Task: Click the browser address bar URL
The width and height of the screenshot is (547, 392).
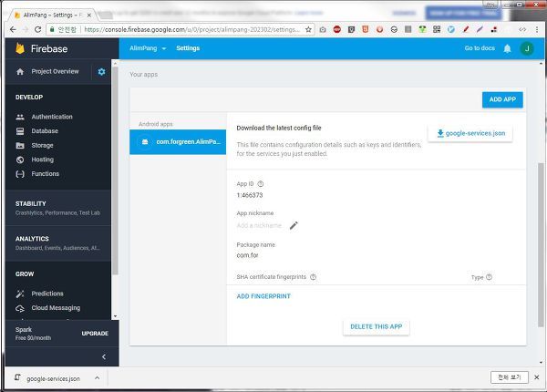Action: [x=191, y=30]
